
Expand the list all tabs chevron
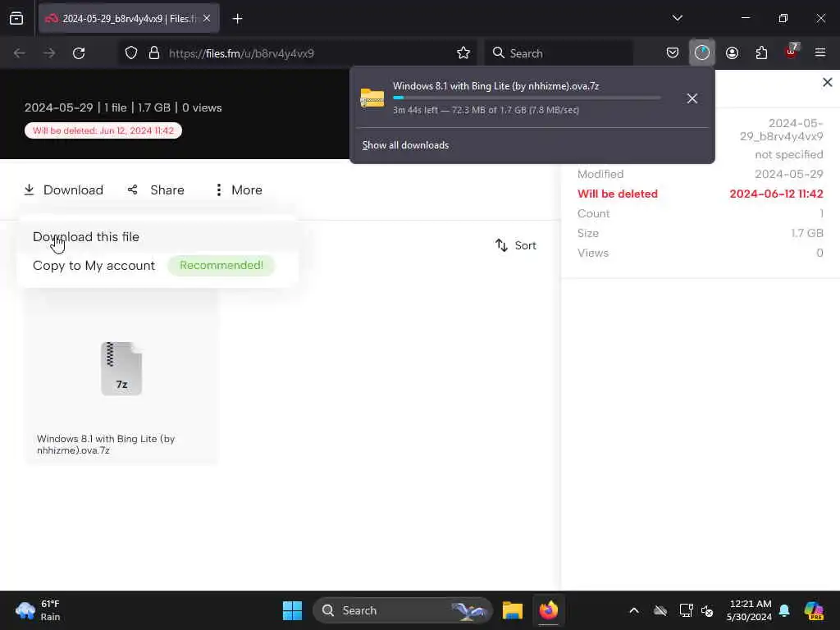[x=677, y=18]
